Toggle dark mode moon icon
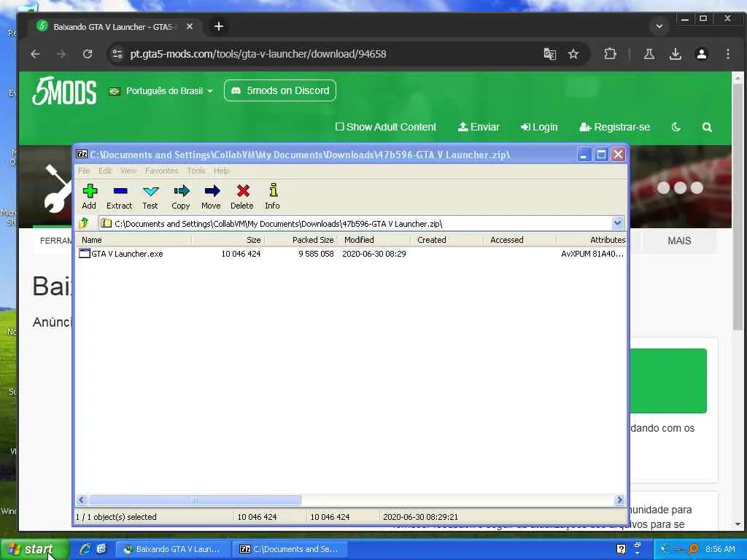This screenshot has height=560, width=747. coord(676,127)
